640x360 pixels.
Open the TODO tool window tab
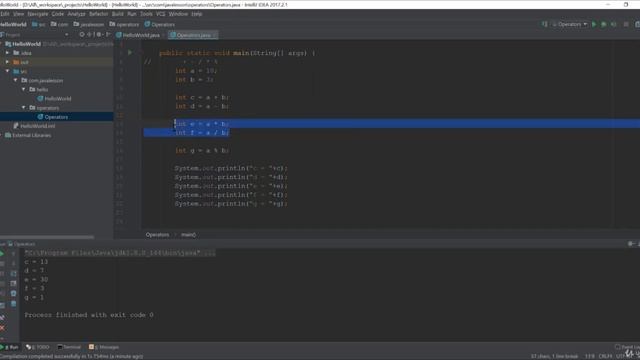point(37,347)
